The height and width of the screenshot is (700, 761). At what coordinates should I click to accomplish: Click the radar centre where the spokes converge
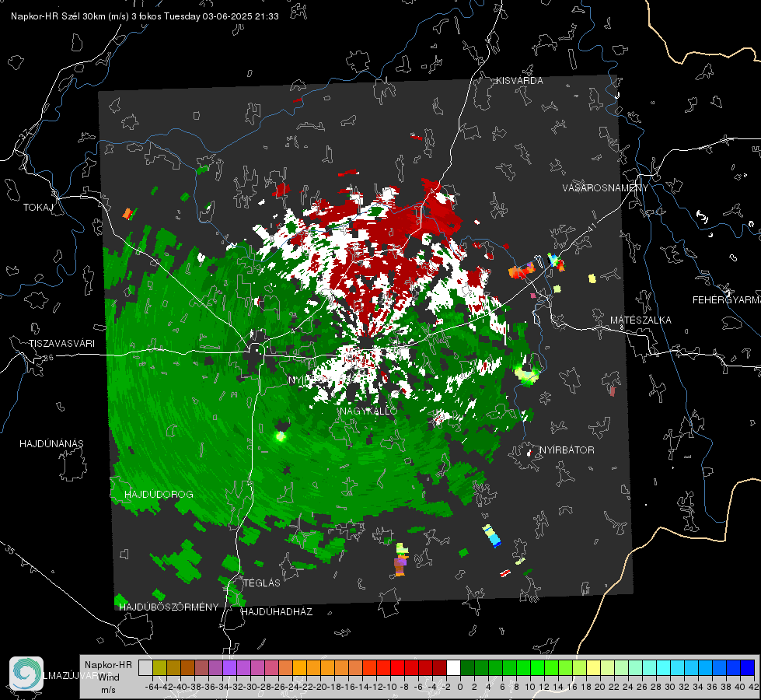tap(366, 345)
